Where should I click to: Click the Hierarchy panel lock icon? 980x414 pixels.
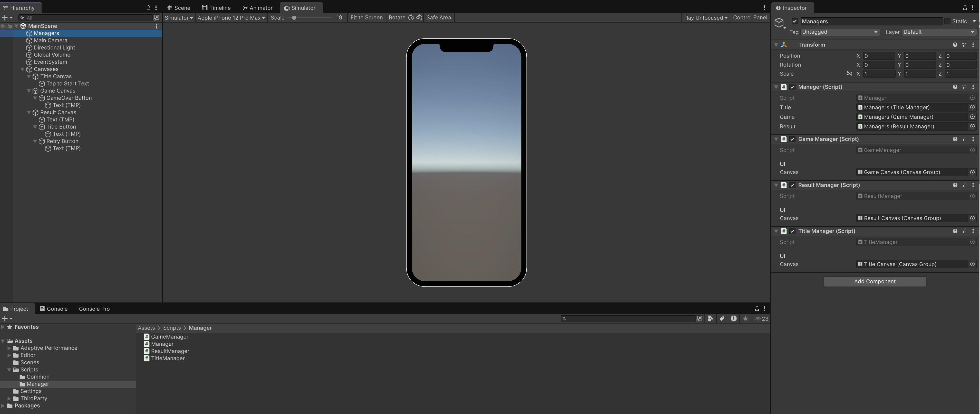pos(148,8)
